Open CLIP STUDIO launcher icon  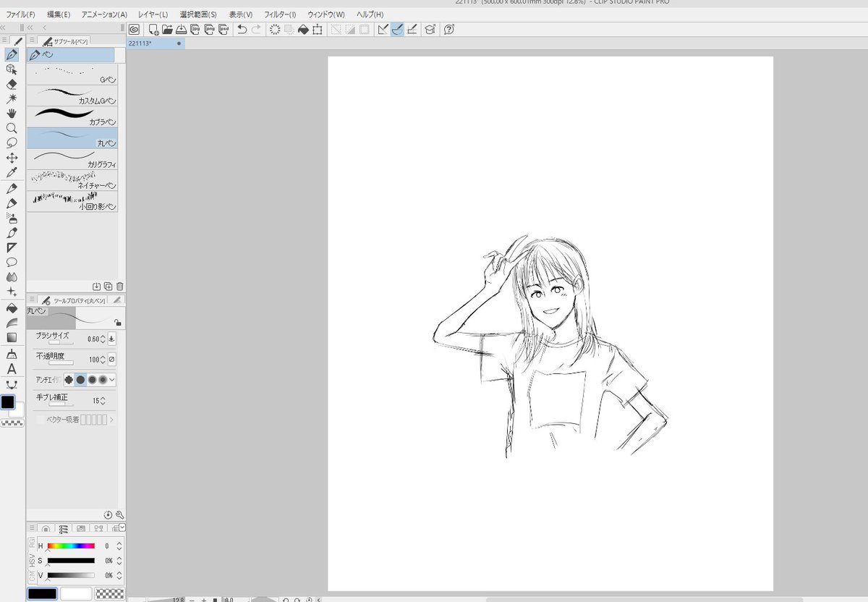[134, 30]
